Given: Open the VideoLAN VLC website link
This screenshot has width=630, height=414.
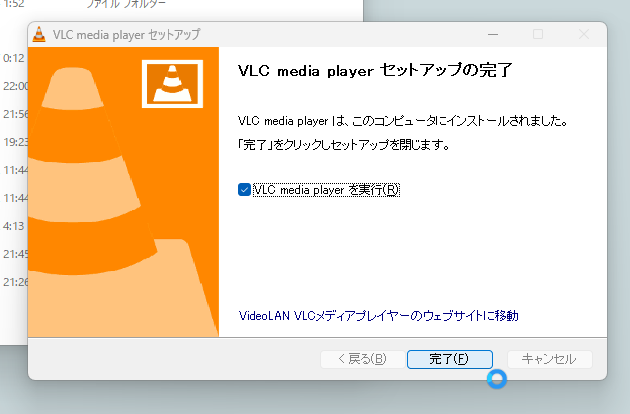Looking at the screenshot, I should pyautogui.click(x=378, y=316).
